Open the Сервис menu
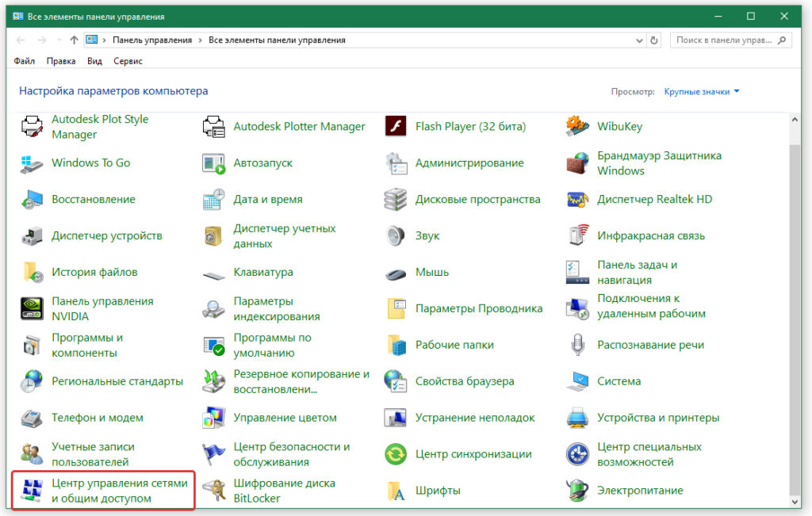Image resolution: width=812 pixels, height=516 pixels. click(128, 61)
